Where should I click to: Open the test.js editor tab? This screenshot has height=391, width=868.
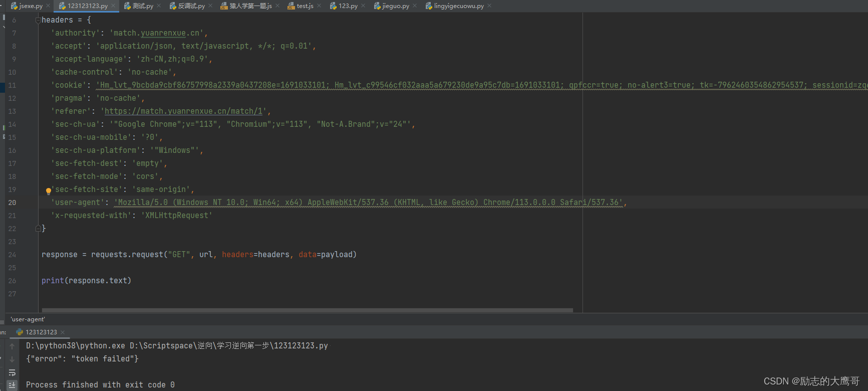305,6
